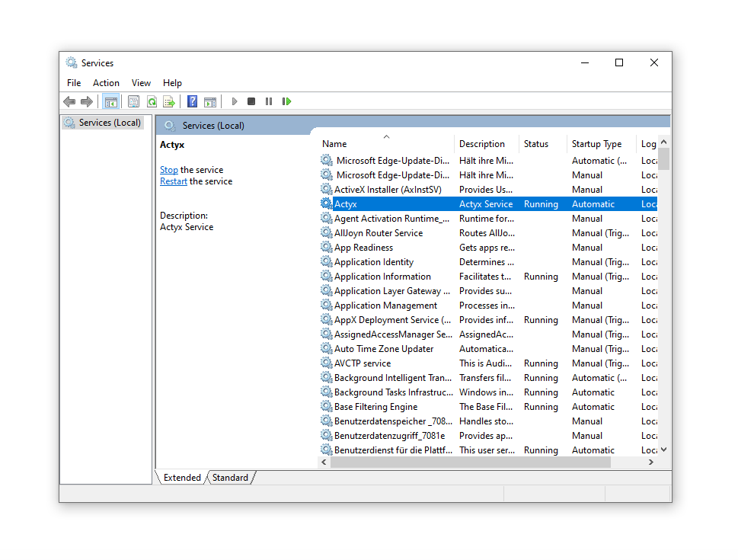Click the Restart Service toolbar icon
This screenshot has width=738, height=560.
(x=286, y=101)
